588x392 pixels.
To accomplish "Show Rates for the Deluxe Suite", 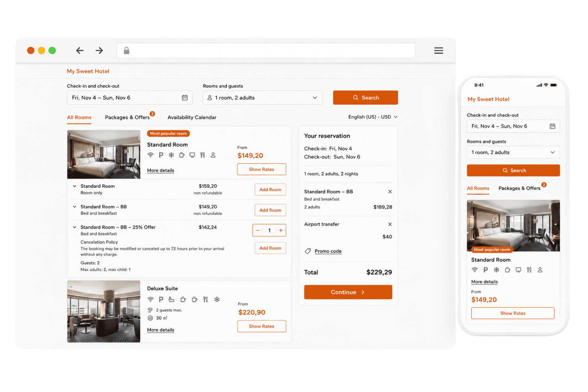I will 261,326.
